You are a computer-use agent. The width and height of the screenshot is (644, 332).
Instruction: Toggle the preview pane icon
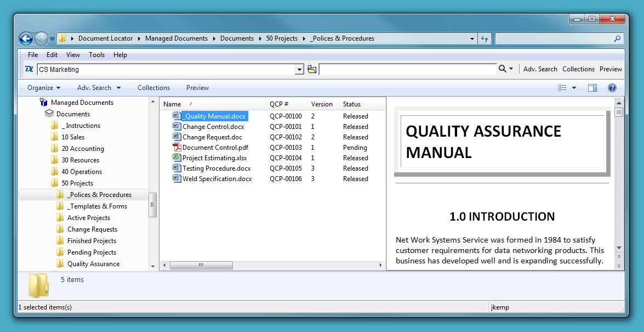(x=592, y=88)
